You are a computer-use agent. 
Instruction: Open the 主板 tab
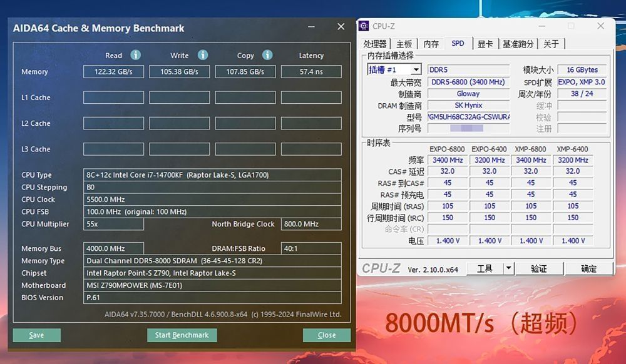404,44
